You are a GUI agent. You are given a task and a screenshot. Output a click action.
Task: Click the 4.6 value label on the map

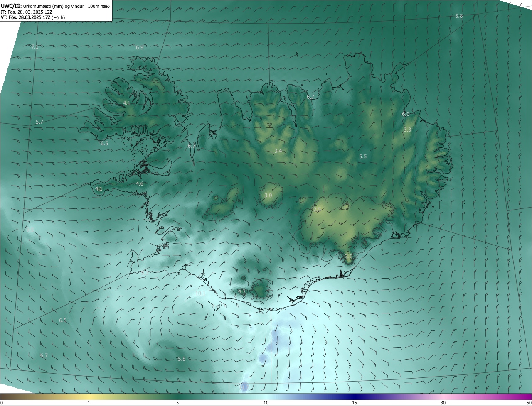[x=140, y=183]
